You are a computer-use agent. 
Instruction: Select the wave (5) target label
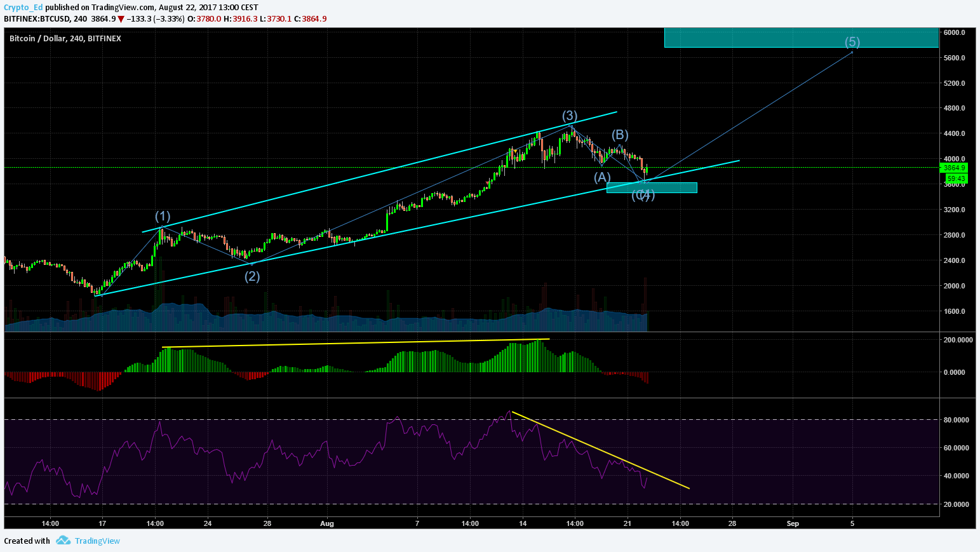852,42
